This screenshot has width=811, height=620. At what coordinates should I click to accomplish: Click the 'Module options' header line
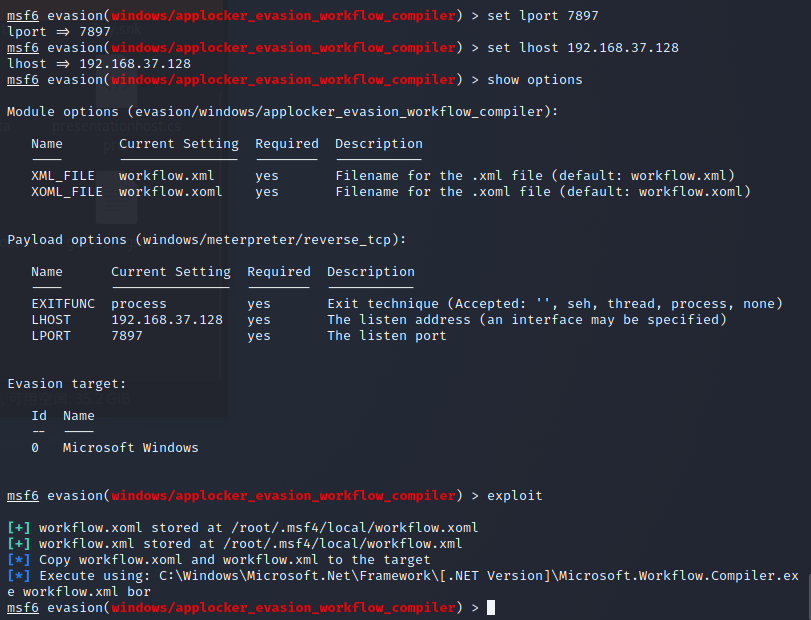(282, 112)
